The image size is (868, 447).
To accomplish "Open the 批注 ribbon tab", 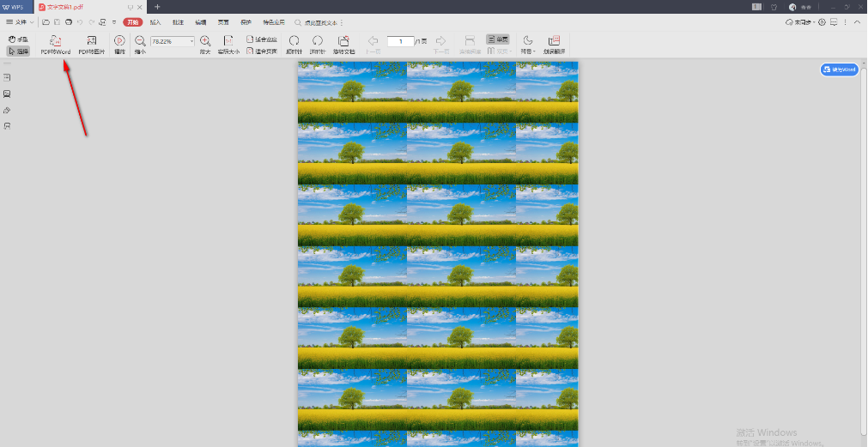I will pos(178,21).
